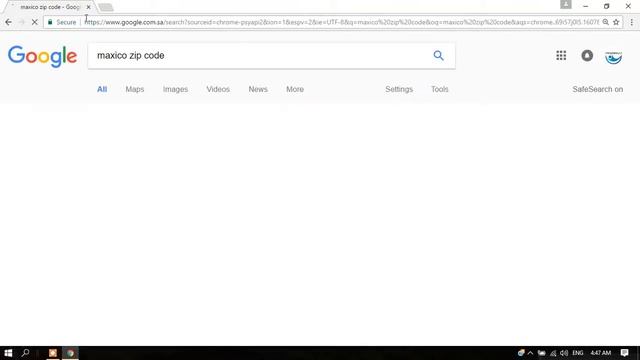This screenshot has width=640, height=360.
Task: Click the Secure padlock icon
Action: [x=50, y=22]
